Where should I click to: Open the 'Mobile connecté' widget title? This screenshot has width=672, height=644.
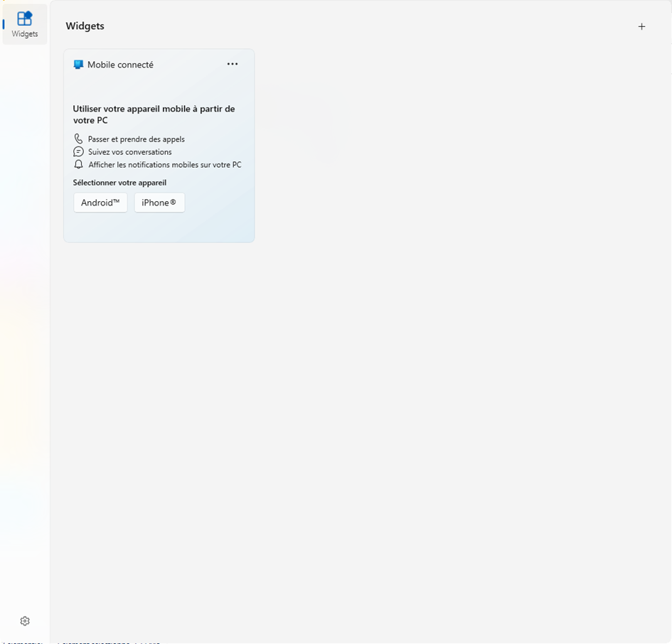(121, 64)
